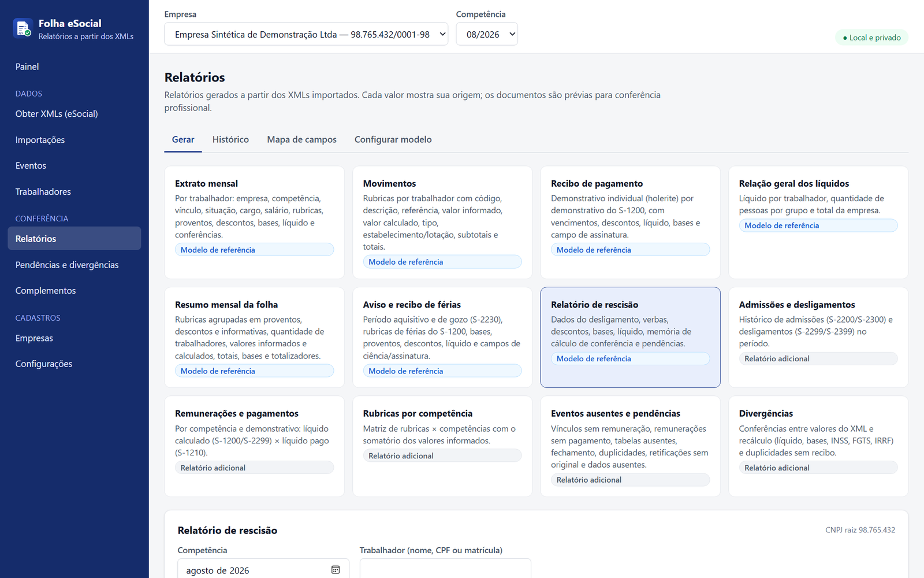
Task: Go to Painel in sidebar
Action: (74, 67)
